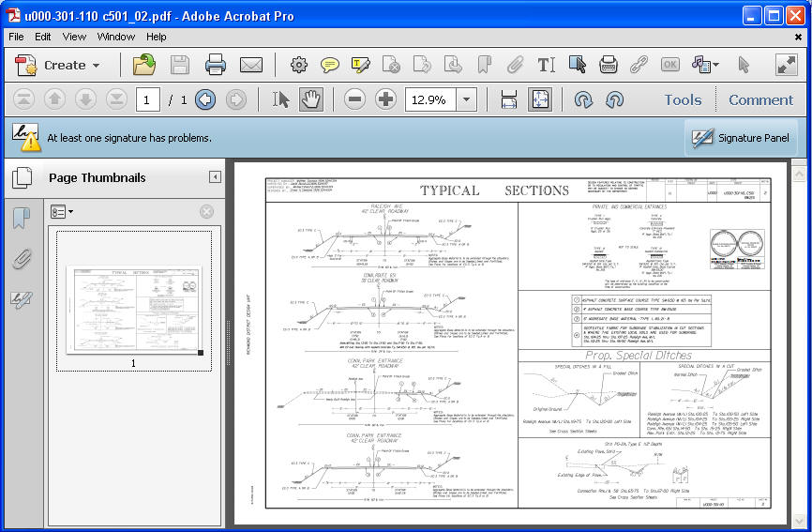Open the Window menu
Viewport: 812px width, 532px height.
click(116, 37)
